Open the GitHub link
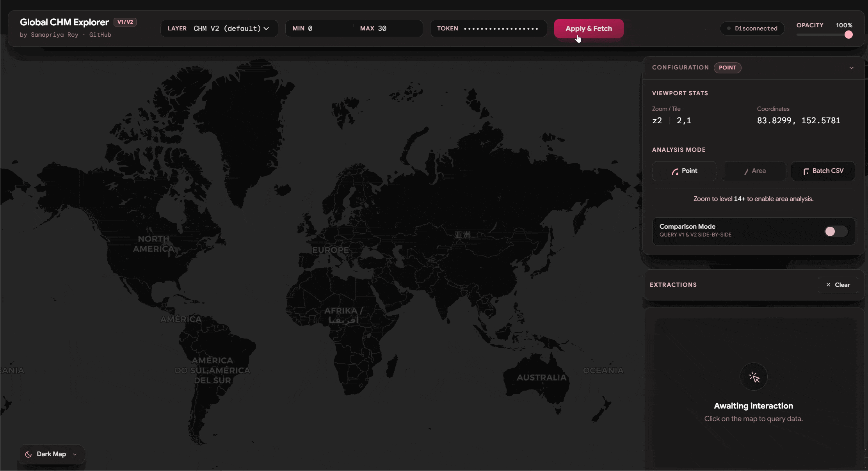Image resolution: width=868 pixels, height=471 pixels. (100, 35)
